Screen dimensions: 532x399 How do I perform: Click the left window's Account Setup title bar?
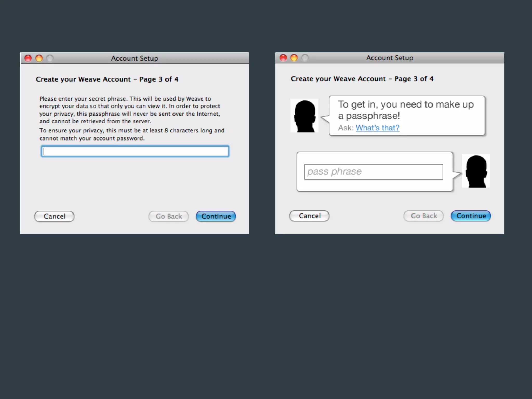pyautogui.click(x=135, y=58)
